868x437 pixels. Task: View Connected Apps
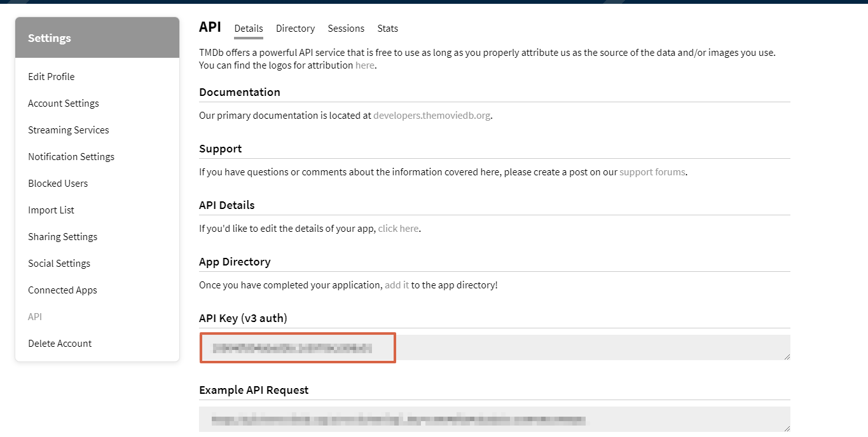point(62,290)
